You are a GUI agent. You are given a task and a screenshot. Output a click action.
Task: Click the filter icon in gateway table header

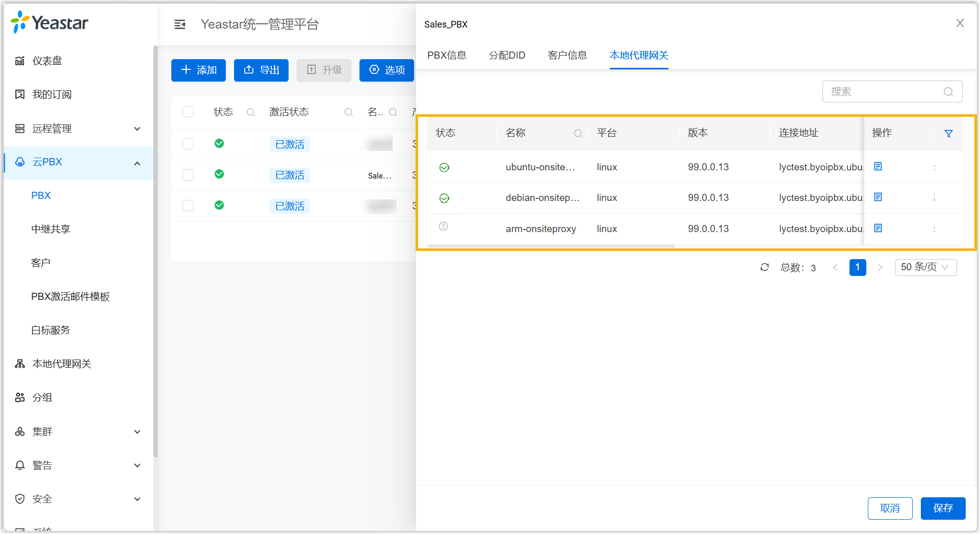(x=948, y=134)
